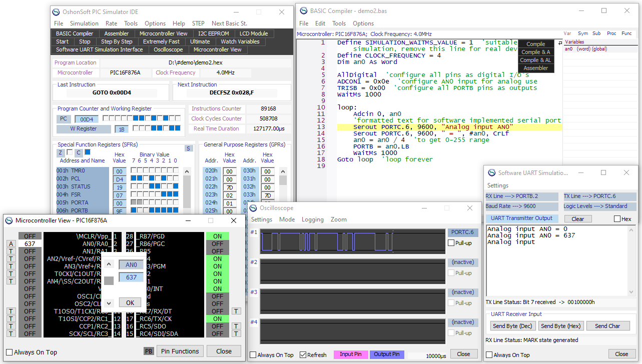Click the T toggle button for pin AN1/RA1
642x364 pixels.
(x=11, y=251)
